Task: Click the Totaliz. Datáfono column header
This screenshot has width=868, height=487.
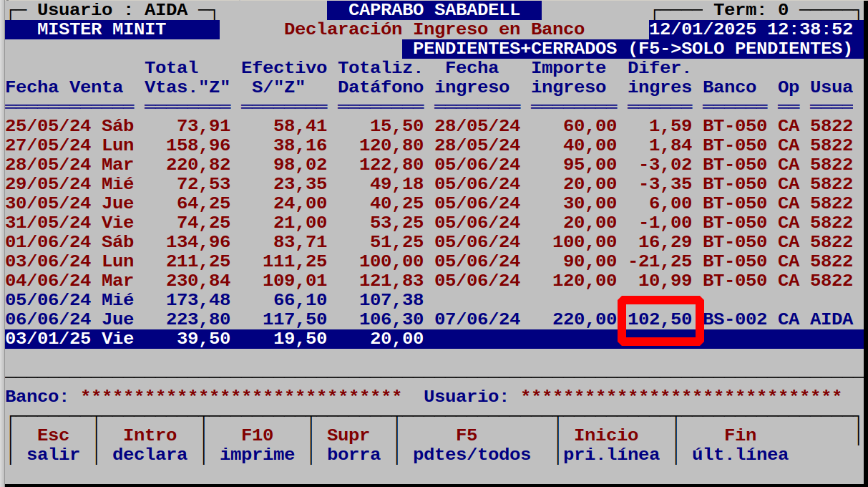Action: (381, 77)
